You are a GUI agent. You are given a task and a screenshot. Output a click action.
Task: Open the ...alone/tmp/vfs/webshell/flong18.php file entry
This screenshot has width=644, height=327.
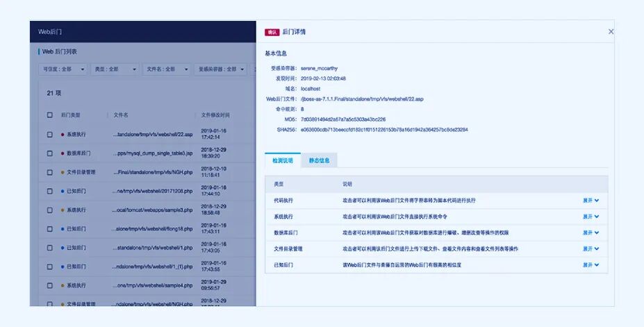pyautogui.click(x=152, y=229)
